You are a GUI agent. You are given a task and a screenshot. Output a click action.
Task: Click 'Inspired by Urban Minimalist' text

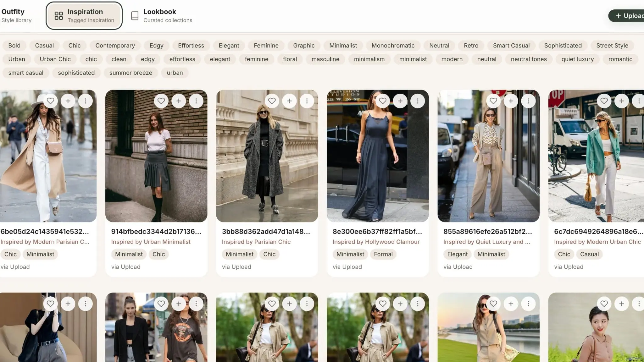point(151,242)
